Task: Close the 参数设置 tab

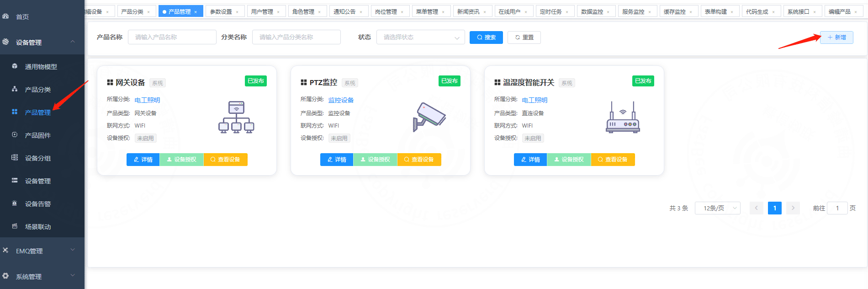Action: (x=237, y=12)
